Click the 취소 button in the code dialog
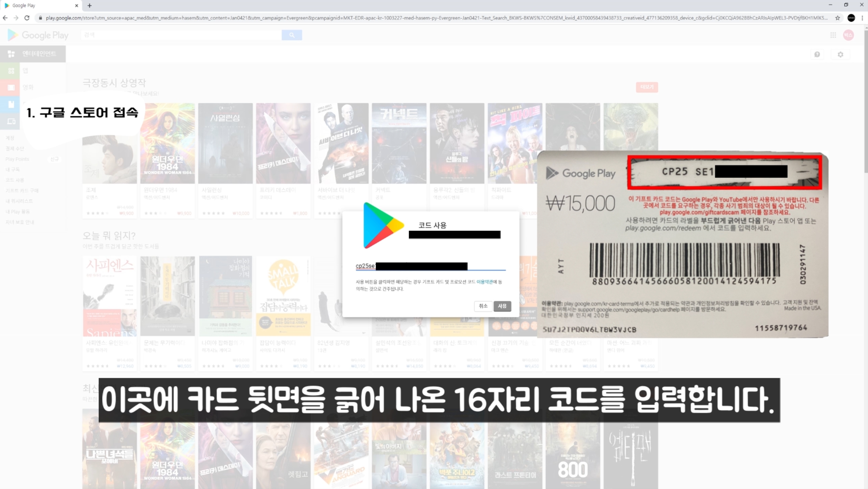This screenshot has width=868, height=489. 483,306
